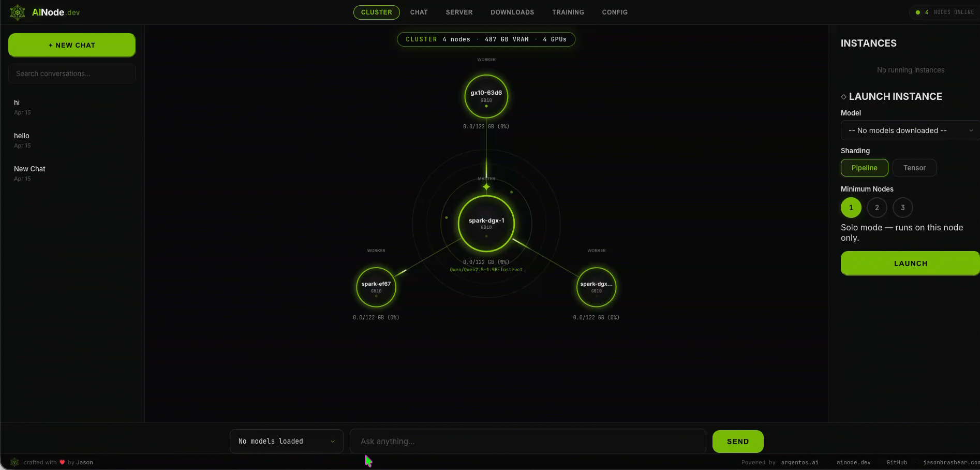Select the spark-dgx-1 master node
Viewport: 980px width, 470px height.
486,223
